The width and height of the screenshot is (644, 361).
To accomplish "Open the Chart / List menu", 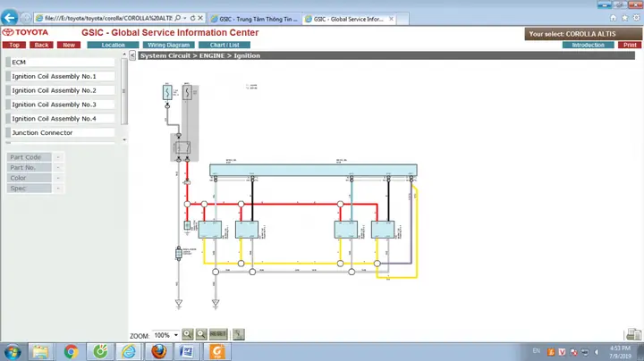I will click(x=225, y=45).
